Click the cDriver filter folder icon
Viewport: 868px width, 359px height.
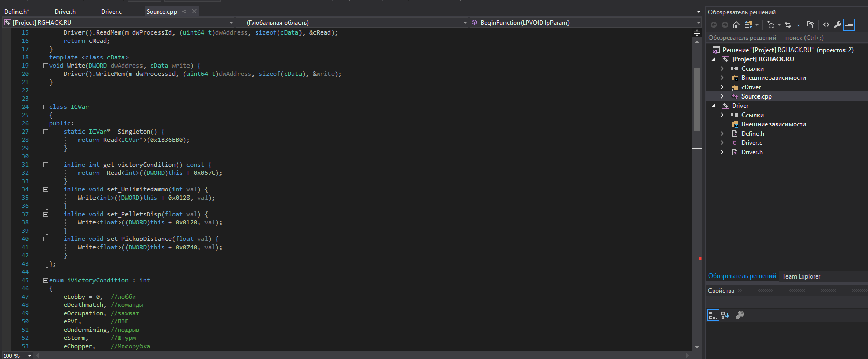735,87
